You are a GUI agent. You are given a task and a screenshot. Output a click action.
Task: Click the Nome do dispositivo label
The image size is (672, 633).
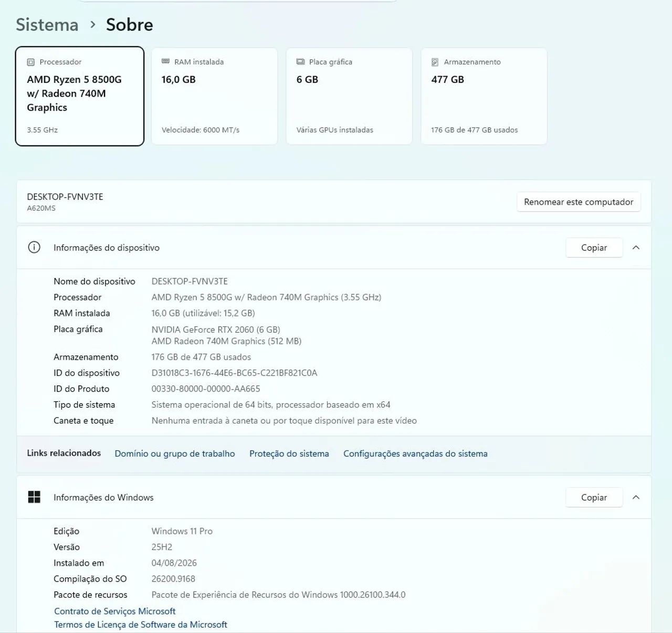(94, 281)
